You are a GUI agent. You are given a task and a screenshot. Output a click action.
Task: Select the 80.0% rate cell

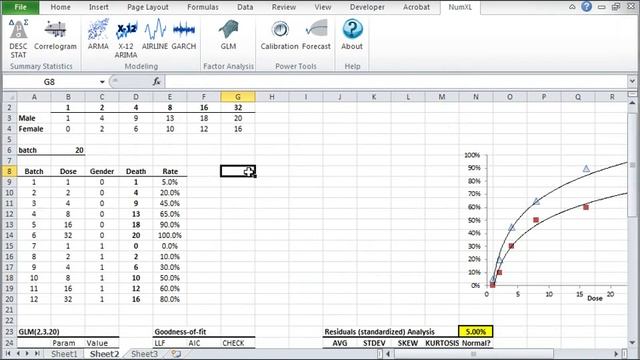[x=170, y=299]
